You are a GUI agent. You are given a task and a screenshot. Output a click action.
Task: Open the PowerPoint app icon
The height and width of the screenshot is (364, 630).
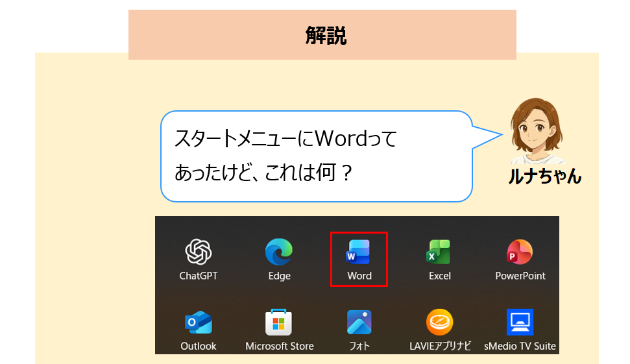coord(520,252)
